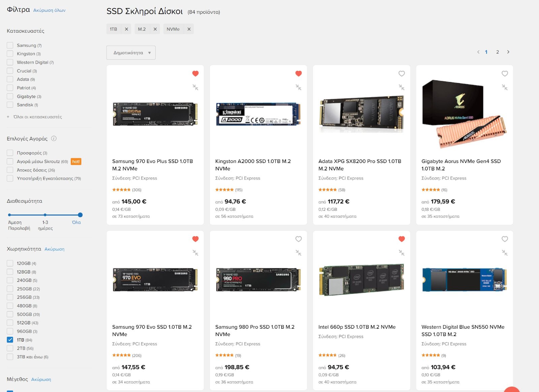Favorite the Samsung 980 Pro heart icon
Viewport: 539px width, 392px height.
pos(298,239)
